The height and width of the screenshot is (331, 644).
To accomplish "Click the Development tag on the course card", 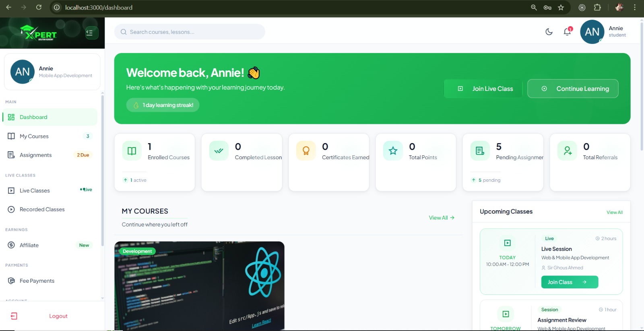I will pyautogui.click(x=137, y=251).
